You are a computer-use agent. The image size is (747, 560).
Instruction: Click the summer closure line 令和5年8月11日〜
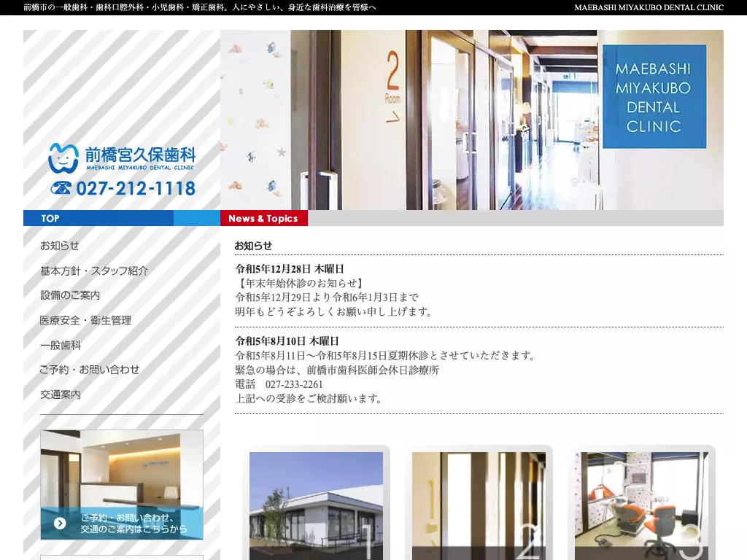coord(387,356)
